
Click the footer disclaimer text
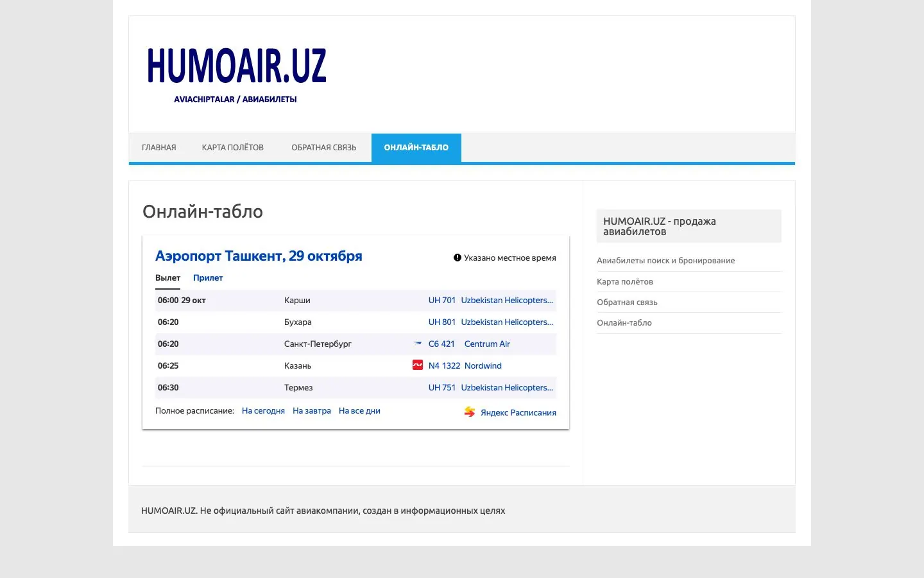tap(323, 511)
